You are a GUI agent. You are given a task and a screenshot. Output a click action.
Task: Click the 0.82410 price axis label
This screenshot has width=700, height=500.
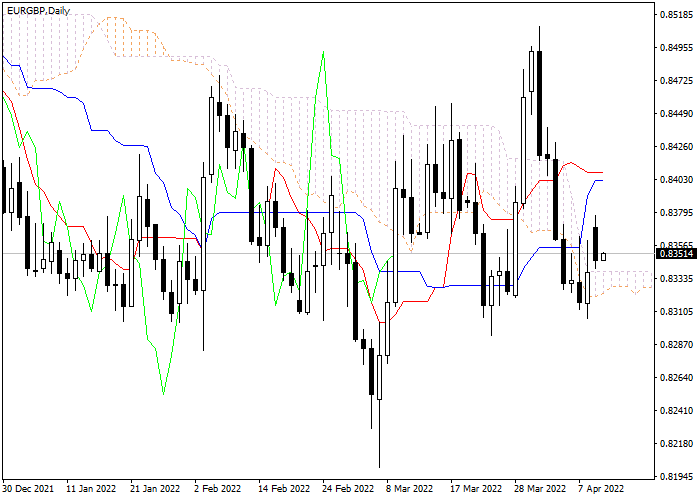click(677, 410)
